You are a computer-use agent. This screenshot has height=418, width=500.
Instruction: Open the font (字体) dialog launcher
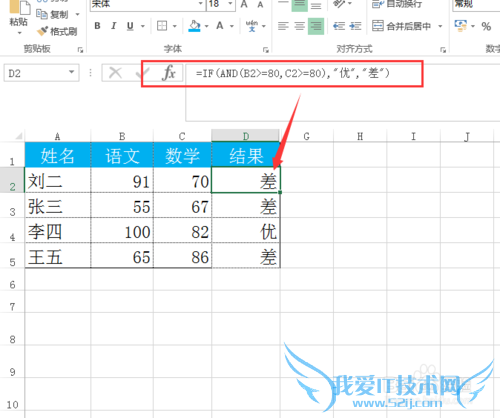(x=265, y=50)
